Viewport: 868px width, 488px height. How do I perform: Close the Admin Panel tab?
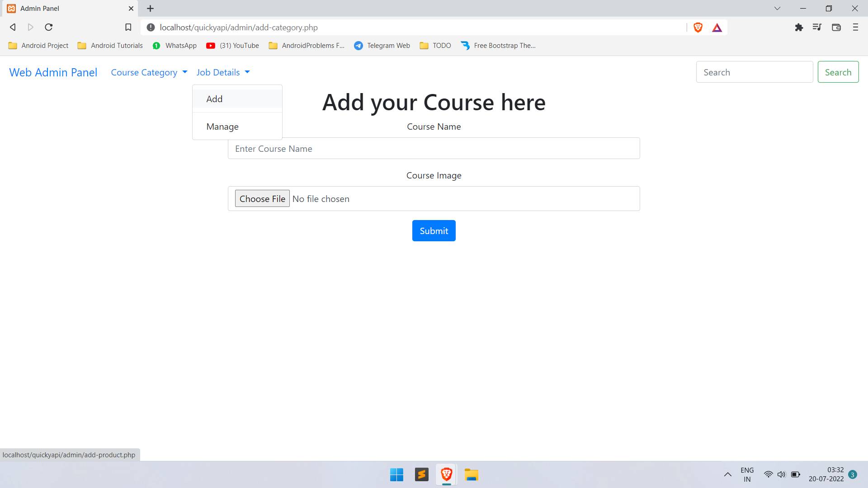[x=131, y=8]
